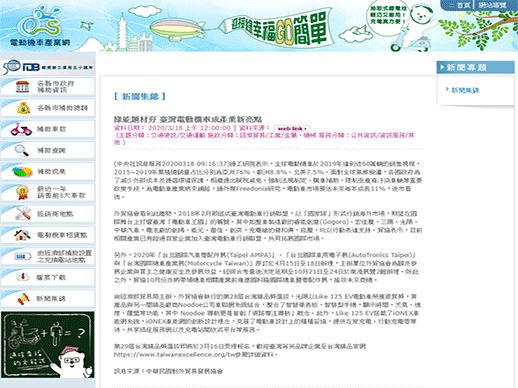Open the building icon city government subsidy info
Screen dimensions: 518x388
pyautogui.click(x=48, y=87)
